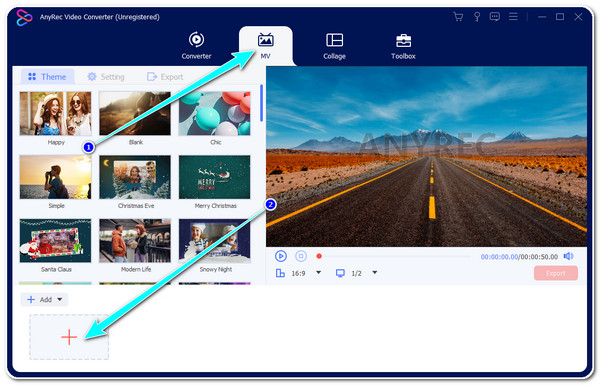Expand the Add button dropdown arrow

[60, 299]
